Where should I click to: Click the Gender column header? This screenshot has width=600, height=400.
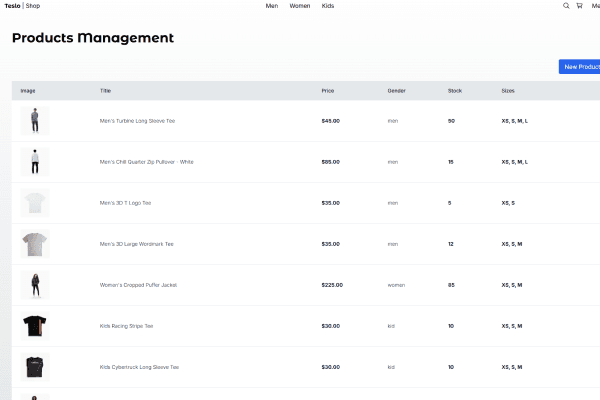(x=396, y=91)
